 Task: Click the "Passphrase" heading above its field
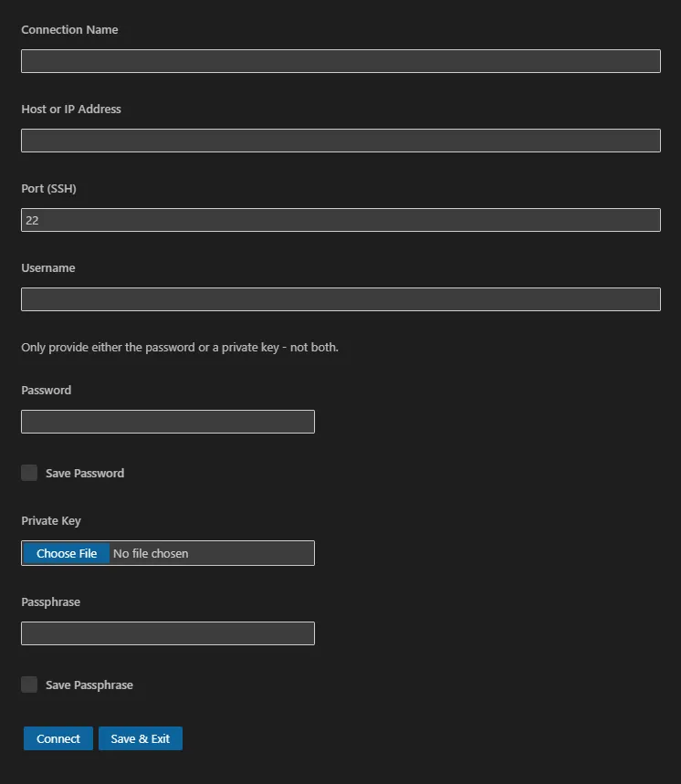[50, 602]
